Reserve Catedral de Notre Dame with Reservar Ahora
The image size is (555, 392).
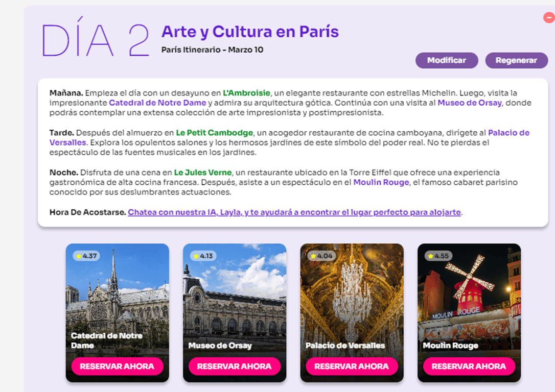point(117,366)
